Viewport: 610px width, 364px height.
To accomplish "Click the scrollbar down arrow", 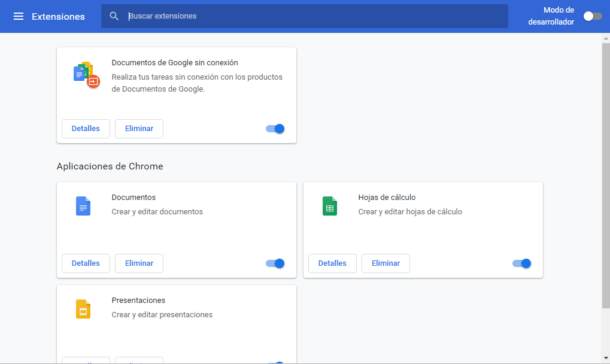I will coord(606,358).
